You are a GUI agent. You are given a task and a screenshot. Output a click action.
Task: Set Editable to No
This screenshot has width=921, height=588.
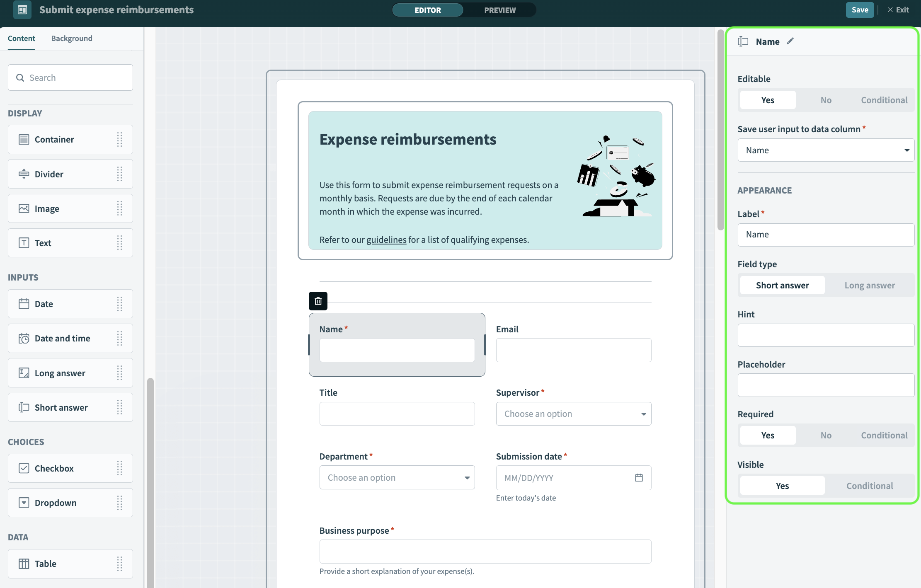[x=826, y=100]
